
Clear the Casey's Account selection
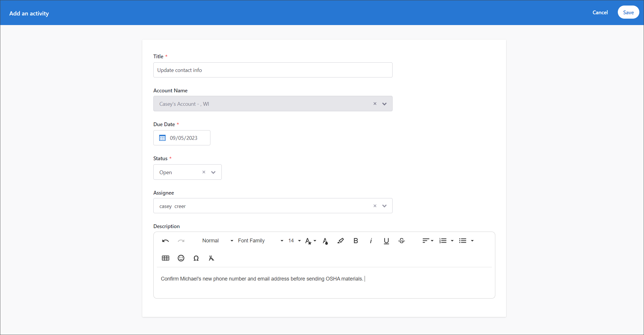[375, 103]
